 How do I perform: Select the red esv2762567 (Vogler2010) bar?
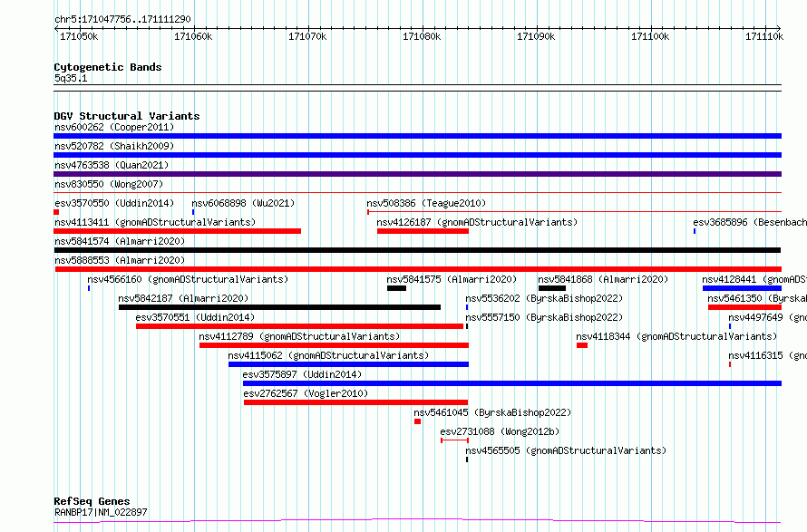pyautogui.click(x=355, y=402)
